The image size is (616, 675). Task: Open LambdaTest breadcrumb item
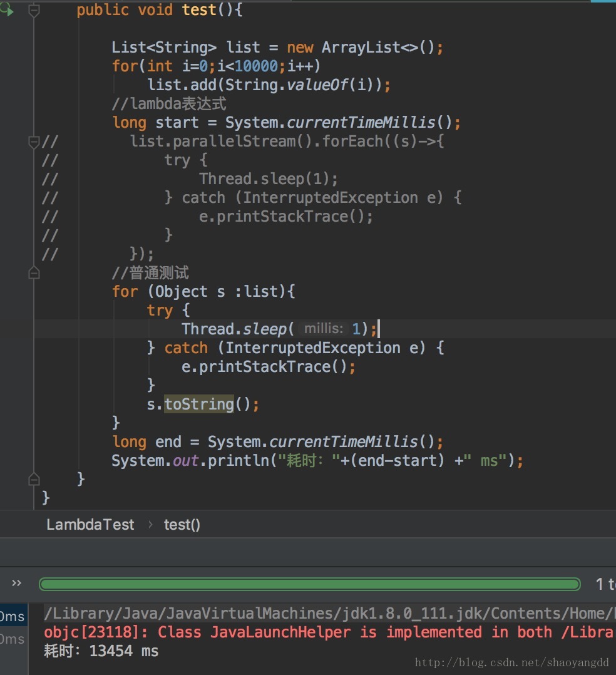[x=90, y=524]
